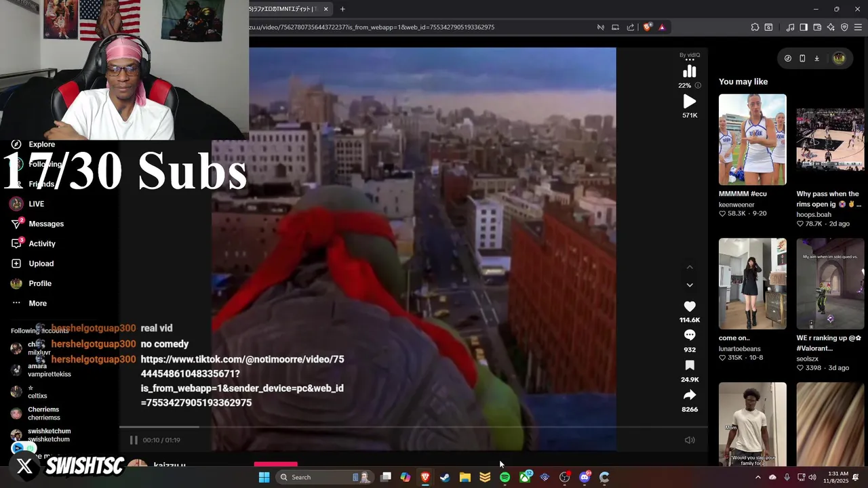The height and width of the screenshot is (488, 868).
Task: Click the browser address bar URL
Action: click(x=372, y=27)
